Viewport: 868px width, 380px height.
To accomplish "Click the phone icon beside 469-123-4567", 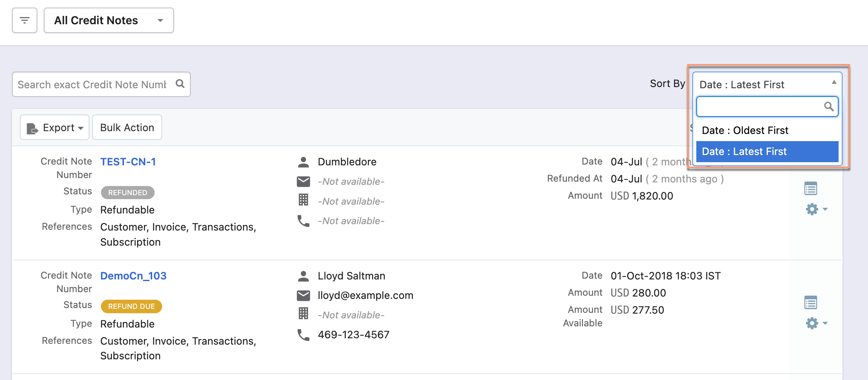I will (303, 335).
